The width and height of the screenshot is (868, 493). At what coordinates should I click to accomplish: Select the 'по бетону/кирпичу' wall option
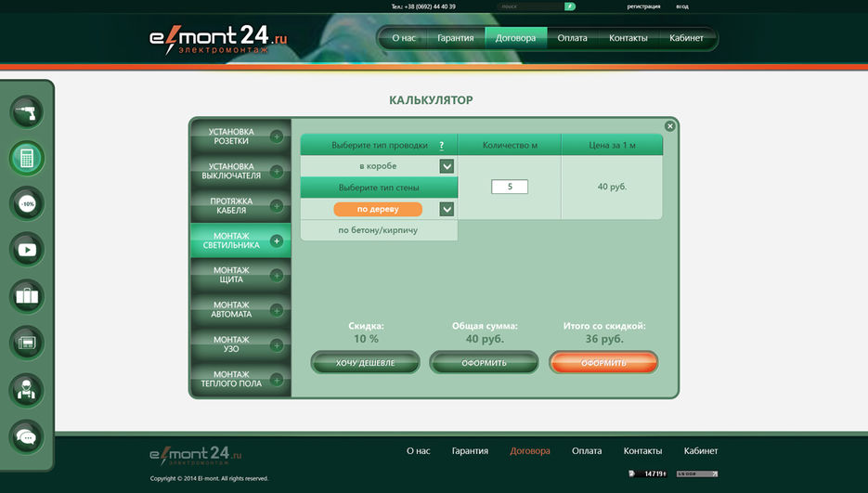(x=378, y=230)
